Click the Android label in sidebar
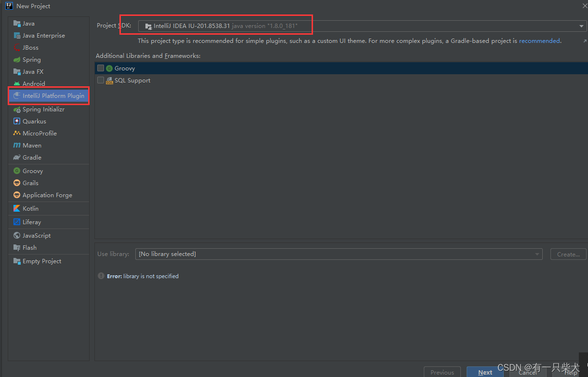 click(34, 83)
